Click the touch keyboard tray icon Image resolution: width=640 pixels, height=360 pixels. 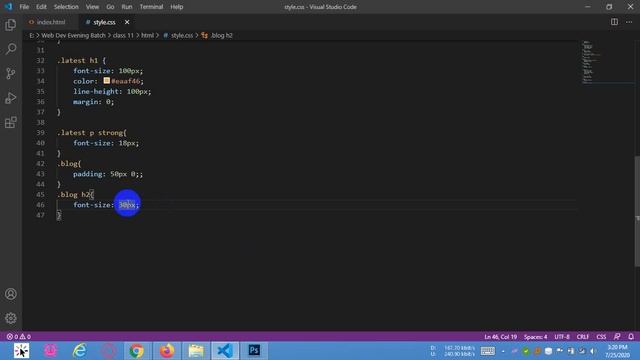(x=488, y=351)
